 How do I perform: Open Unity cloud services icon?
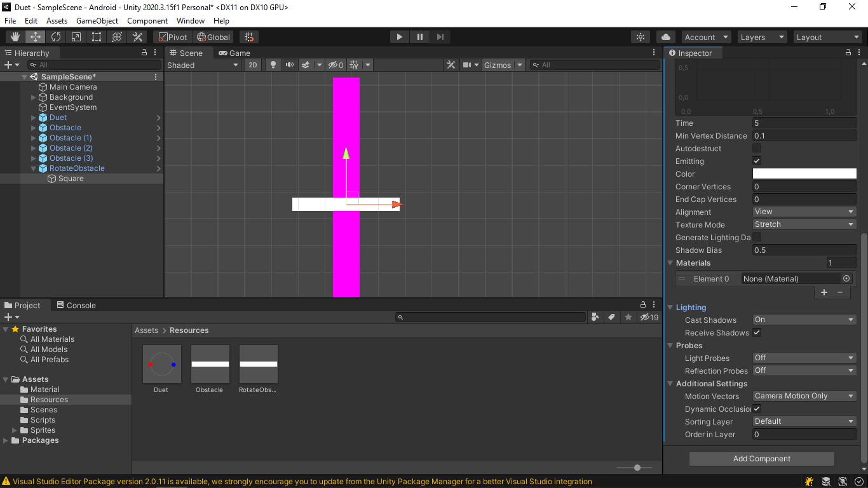(666, 37)
